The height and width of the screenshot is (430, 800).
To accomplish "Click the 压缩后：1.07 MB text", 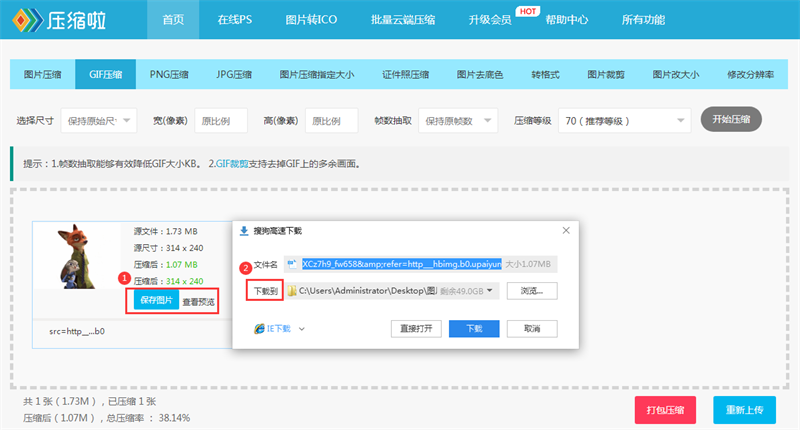I will pyautogui.click(x=165, y=265).
